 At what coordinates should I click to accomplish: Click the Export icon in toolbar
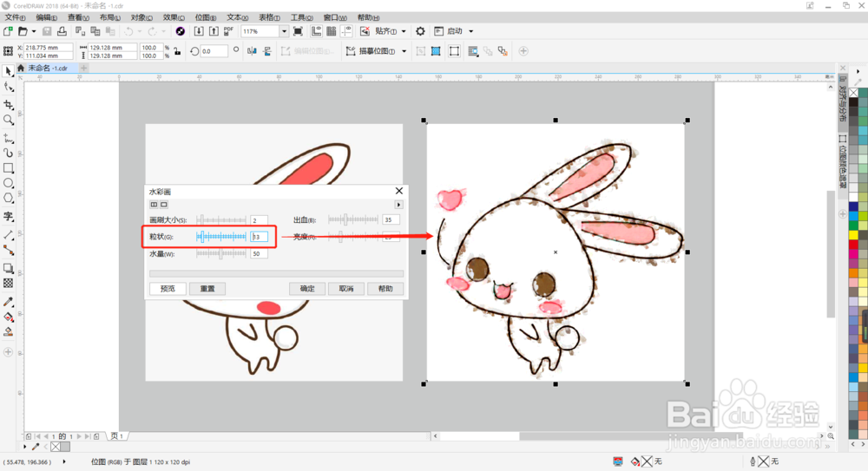click(x=214, y=31)
